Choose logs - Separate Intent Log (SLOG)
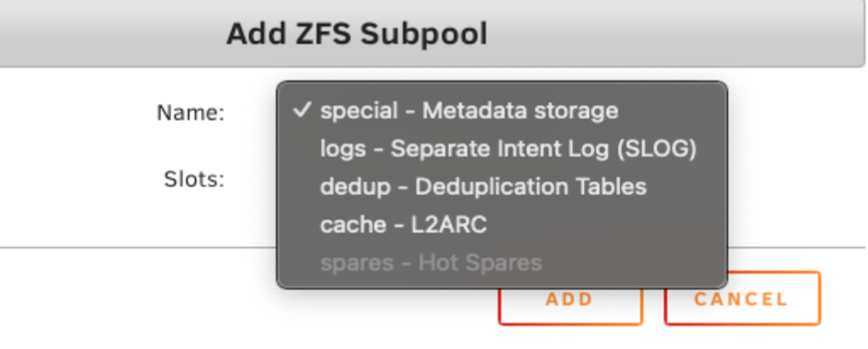Image resolution: width=868 pixels, height=349 pixels. 507,149
